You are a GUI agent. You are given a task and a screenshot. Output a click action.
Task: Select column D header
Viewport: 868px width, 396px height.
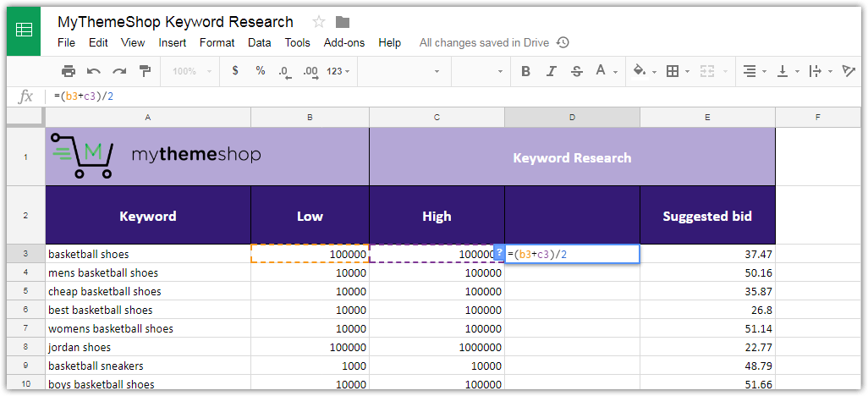tap(572, 117)
